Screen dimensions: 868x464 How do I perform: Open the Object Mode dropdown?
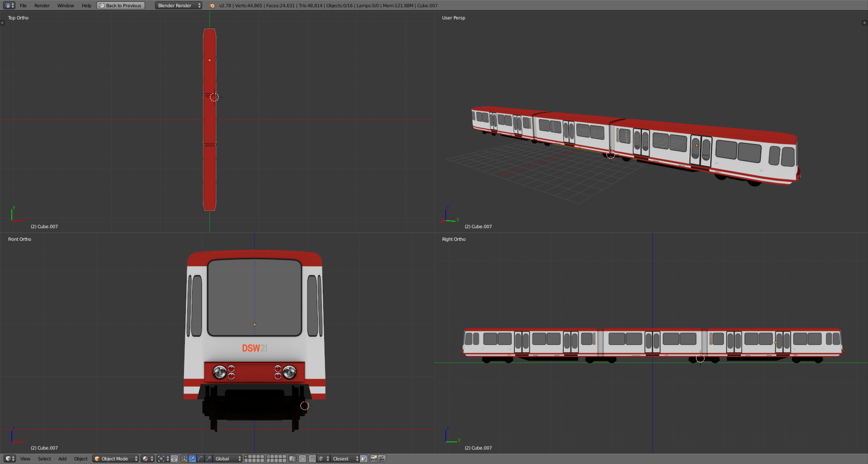pyautogui.click(x=115, y=459)
